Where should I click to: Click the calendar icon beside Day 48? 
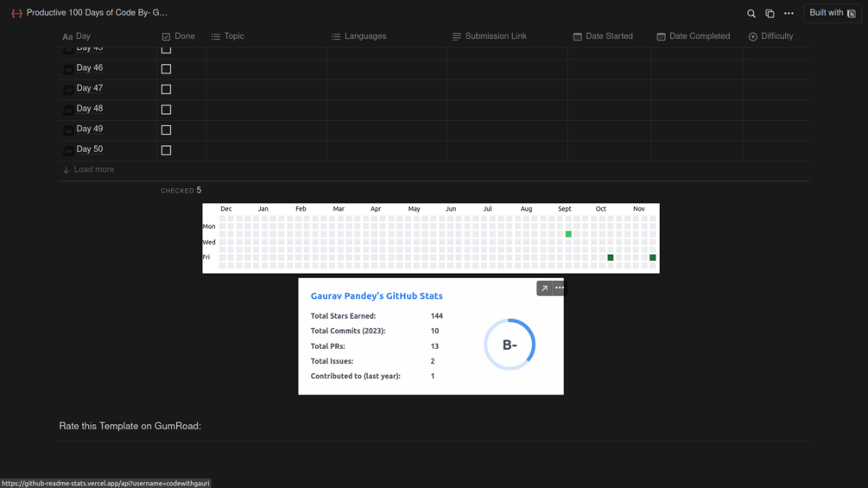coord(68,110)
